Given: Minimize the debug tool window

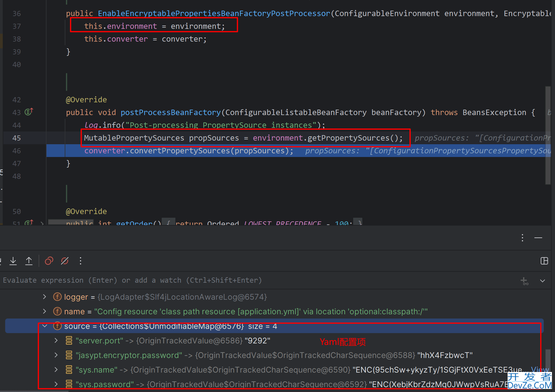Looking at the screenshot, I should [x=538, y=238].
